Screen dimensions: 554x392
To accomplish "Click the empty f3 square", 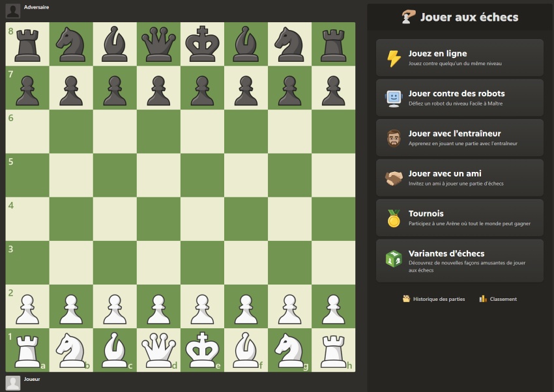I will [x=246, y=262].
